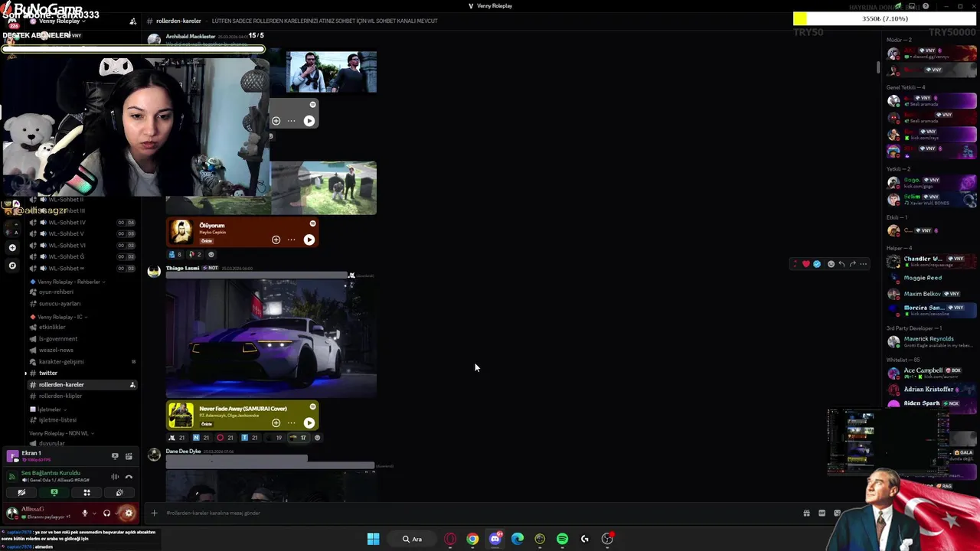Collapse Venny Roleplay - Rehberler category

coord(68,282)
